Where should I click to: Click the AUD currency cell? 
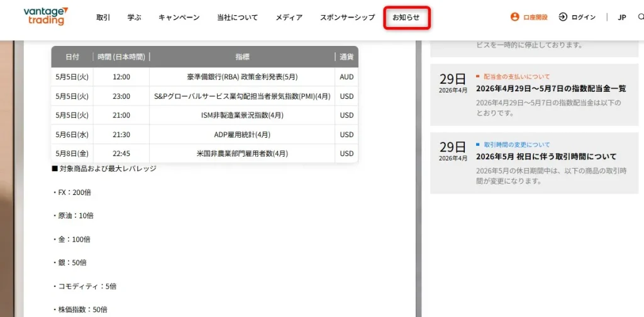[x=347, y=77]
